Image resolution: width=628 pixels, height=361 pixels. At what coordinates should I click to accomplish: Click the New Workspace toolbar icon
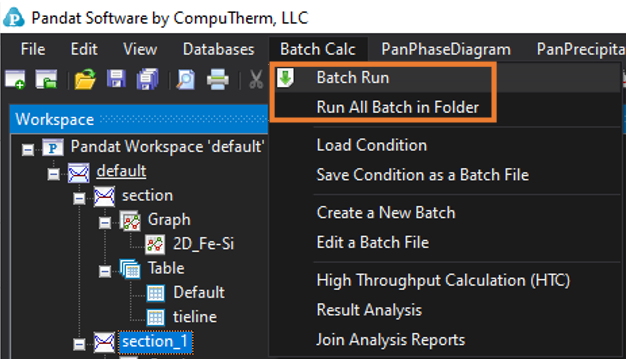tap(15, 79)
